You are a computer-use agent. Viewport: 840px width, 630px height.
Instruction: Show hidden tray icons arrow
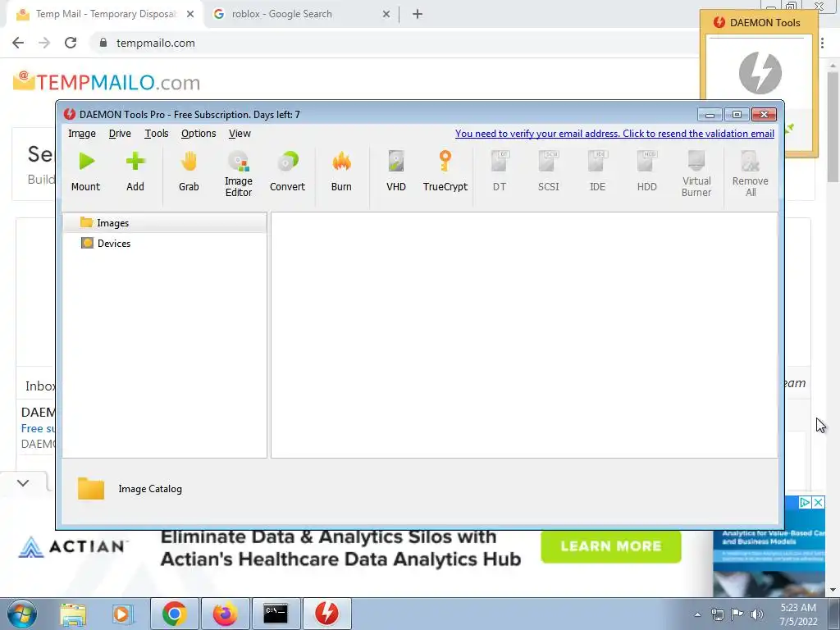click(697, 614)
